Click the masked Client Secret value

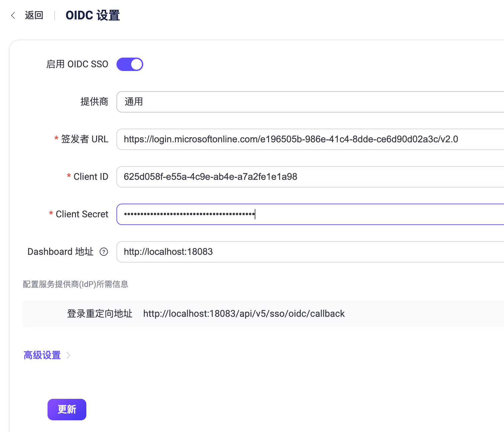click(188, 214)
